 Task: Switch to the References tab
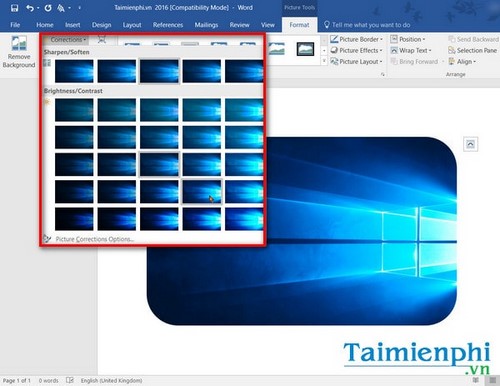[x=168, y=25]
